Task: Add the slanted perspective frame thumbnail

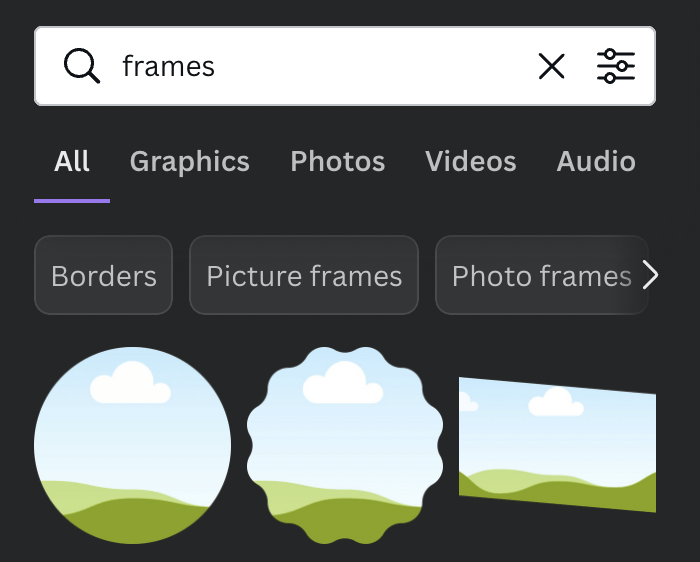Action: [x=558, y=445]
